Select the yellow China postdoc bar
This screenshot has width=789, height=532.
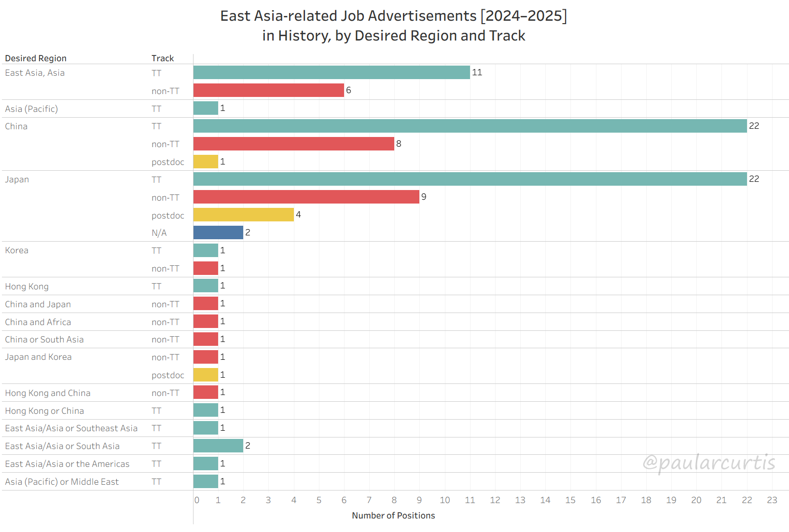206,162
